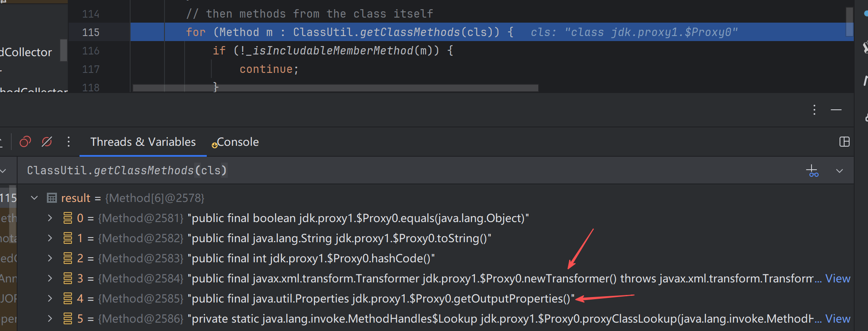The width and height of the screenshot is (868, 331).
Task: Click the evaluate expression input field
Action: (410, 171)
